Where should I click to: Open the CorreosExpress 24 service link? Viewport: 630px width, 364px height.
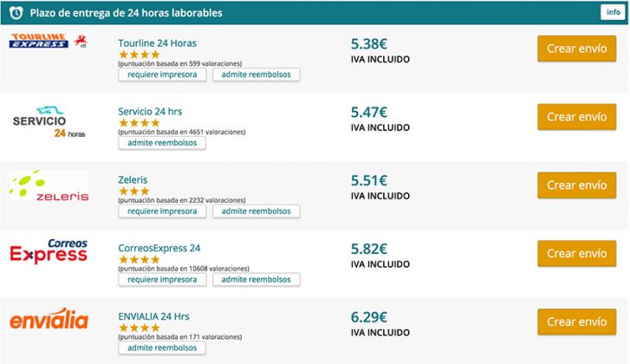(159, 248)
